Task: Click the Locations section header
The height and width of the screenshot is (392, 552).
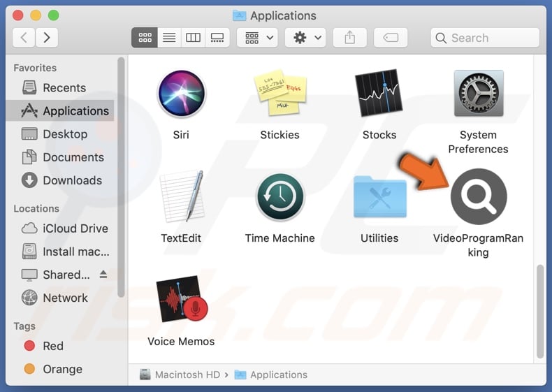Action: coord(36,208)
